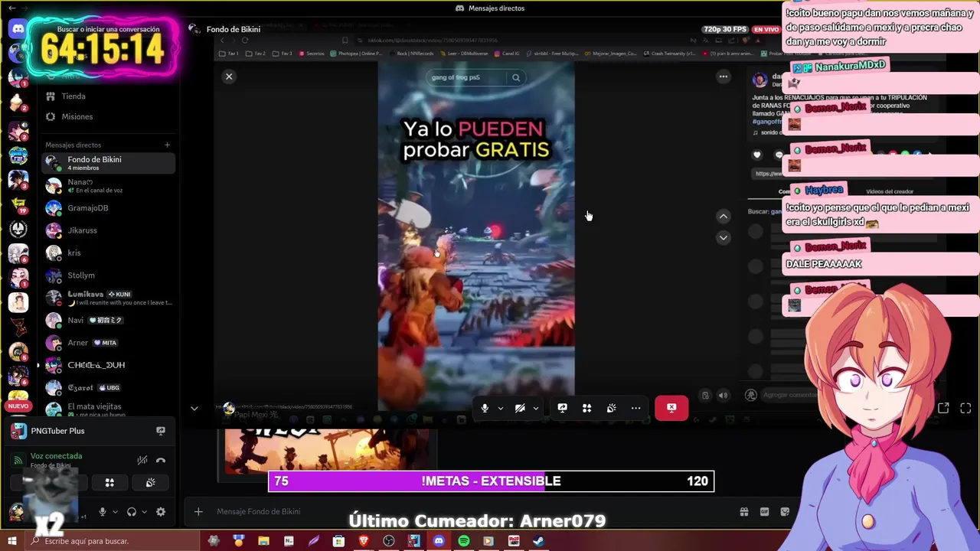
Task: Toggle camera in call controls
Action: [x=520, y=409]
